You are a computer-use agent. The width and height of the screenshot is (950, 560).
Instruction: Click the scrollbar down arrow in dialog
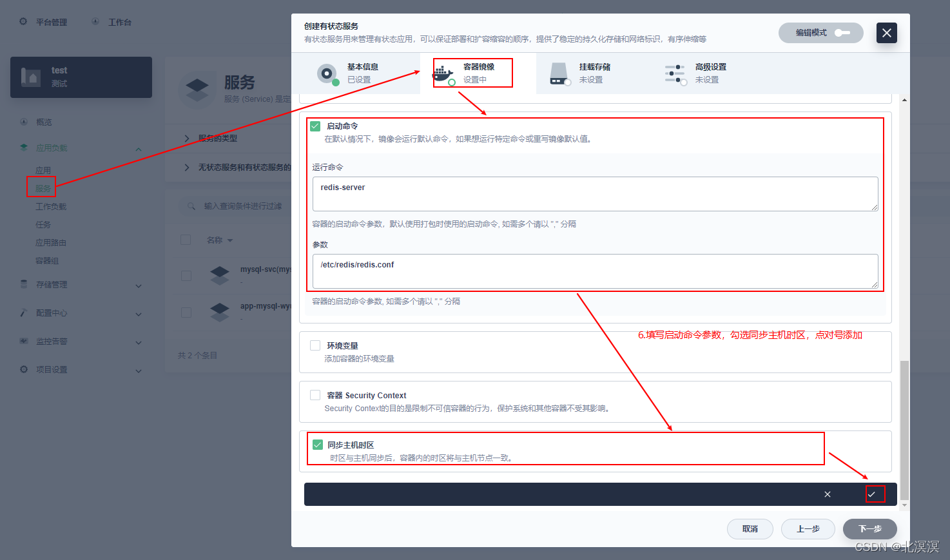pos(904,505)
